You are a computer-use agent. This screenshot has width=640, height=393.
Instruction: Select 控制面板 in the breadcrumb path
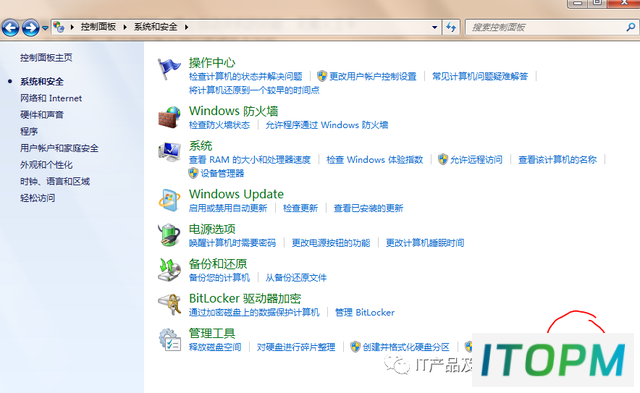(x=98, y=27)
